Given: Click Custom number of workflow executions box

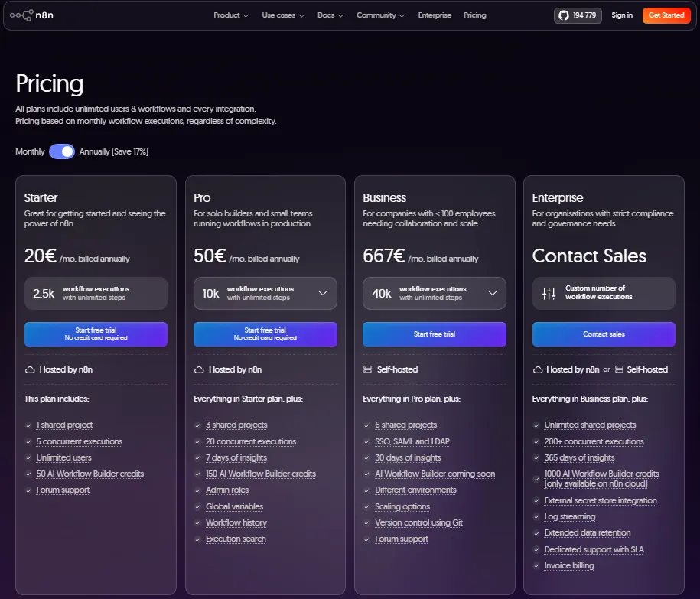Looking at the screenshot, I should click(x=604, y=293).
